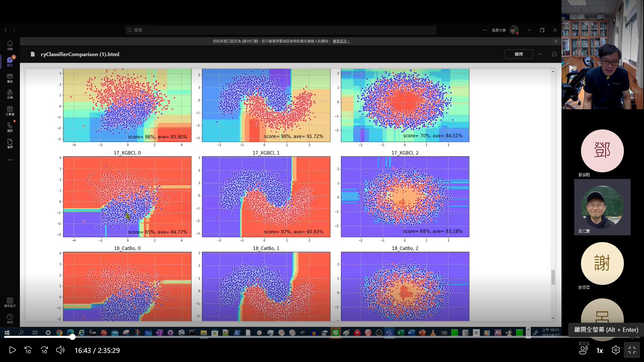Click the Teams search box
644x362 pixels.
pos(280,30)
